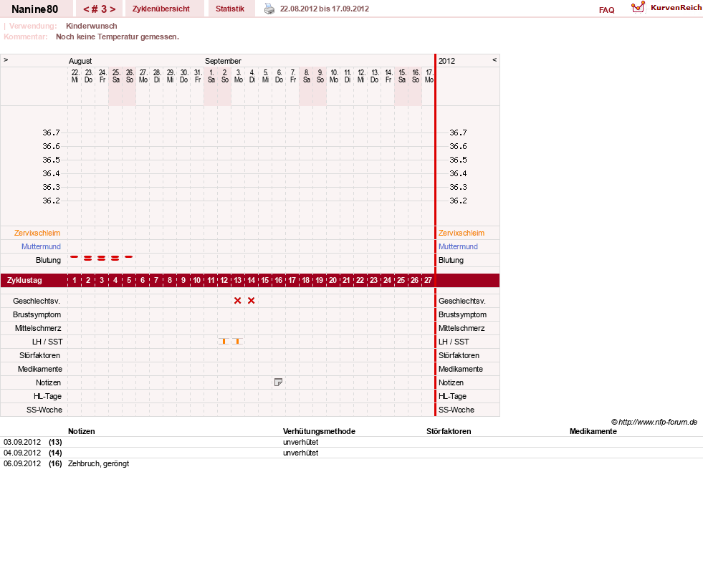Click the Verhütungsmethode column header
The height and width of the screenshot is (588, 703).
[x=319, y=431]
